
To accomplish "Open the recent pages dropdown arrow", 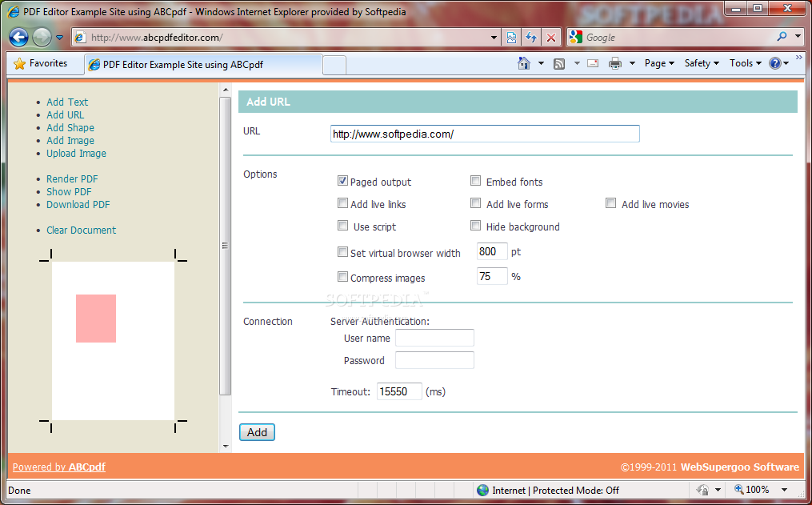I will pos(59,38).
